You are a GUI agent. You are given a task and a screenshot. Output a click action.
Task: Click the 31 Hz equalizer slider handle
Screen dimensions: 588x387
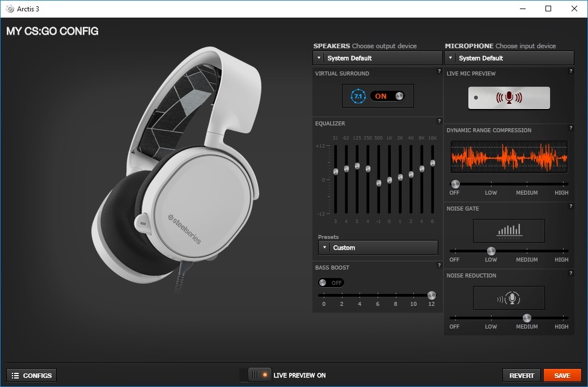(336, 171)
